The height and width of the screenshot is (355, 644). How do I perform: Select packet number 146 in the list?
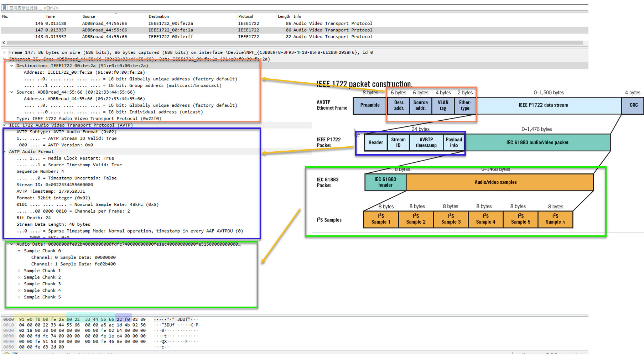tap(107, 23)
